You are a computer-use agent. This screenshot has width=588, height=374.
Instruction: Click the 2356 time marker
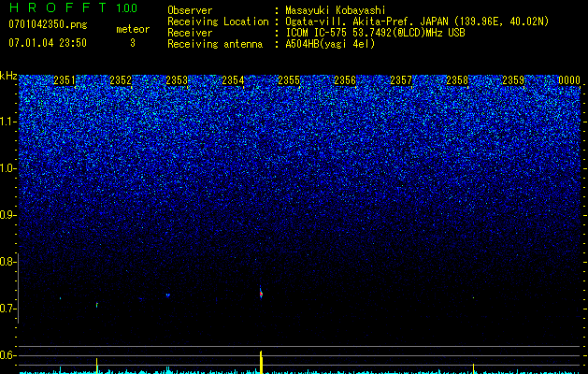pos(345,80)
